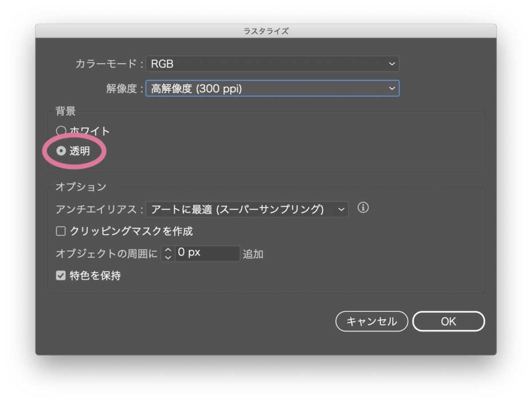Click the 追加 text after padding field
Image resolution: width=532 pixels, height=402 pixels.
point(253,254)
